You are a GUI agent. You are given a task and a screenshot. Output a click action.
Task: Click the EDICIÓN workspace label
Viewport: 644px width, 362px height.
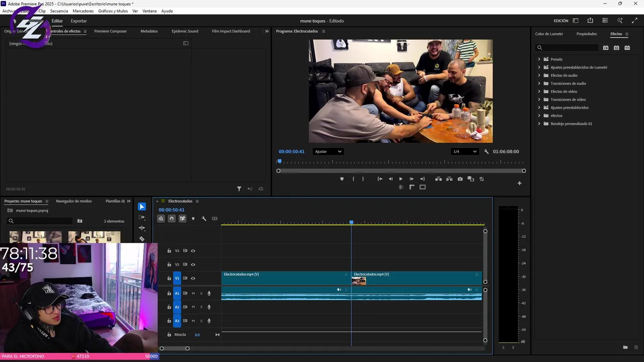561,21
